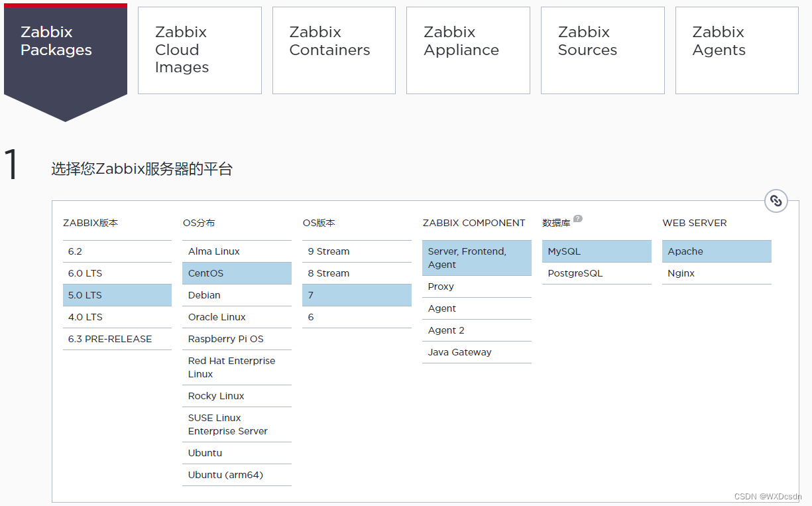This screenshot has height=506, width=812.
Task: Switch to the Zabbix Cloud Images tab
Action: [200, 50]
